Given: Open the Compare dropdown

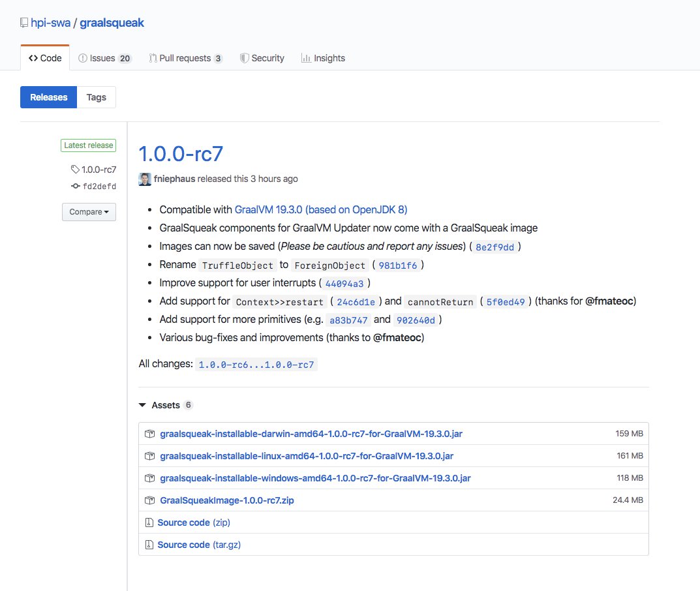Looking at the screenshot, I should point(89,212).
